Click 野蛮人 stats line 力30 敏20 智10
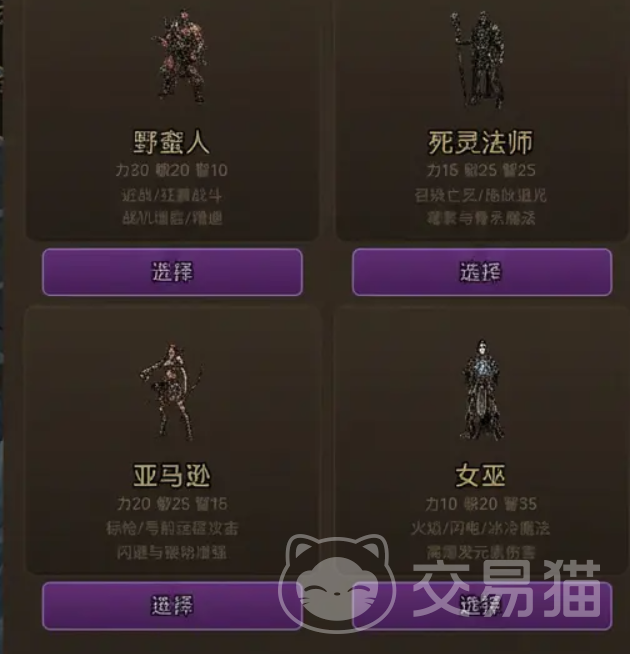This screenshot has width=630, height=654. click(x=171, y=170)
